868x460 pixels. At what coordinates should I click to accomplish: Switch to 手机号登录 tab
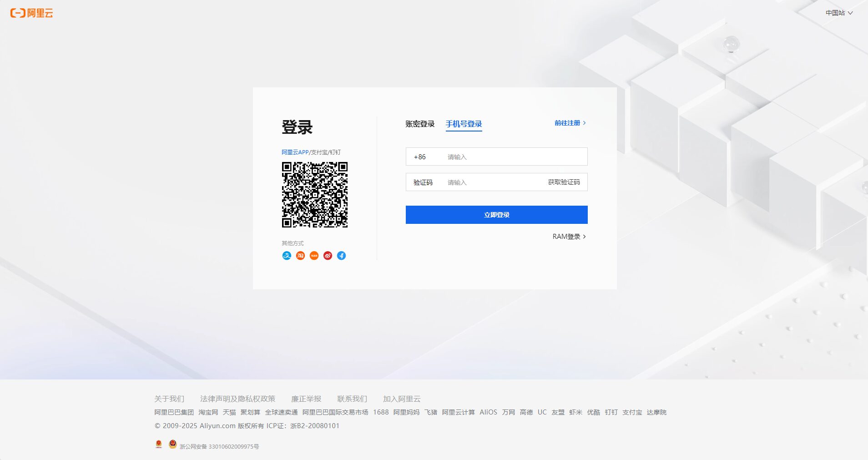point(464,124)
